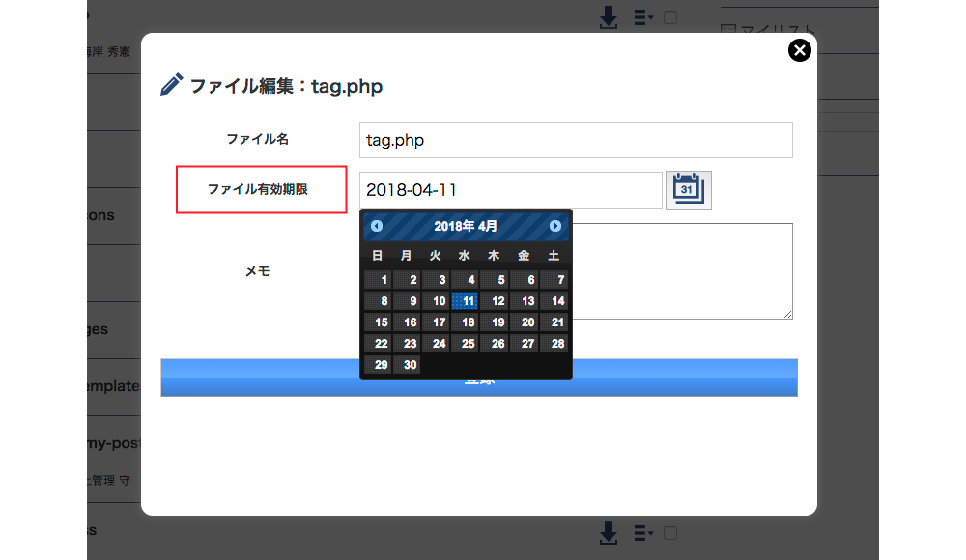Select highlighted April 11 in calendar
Screen dimensions: 966x560
tap(465, 300)
